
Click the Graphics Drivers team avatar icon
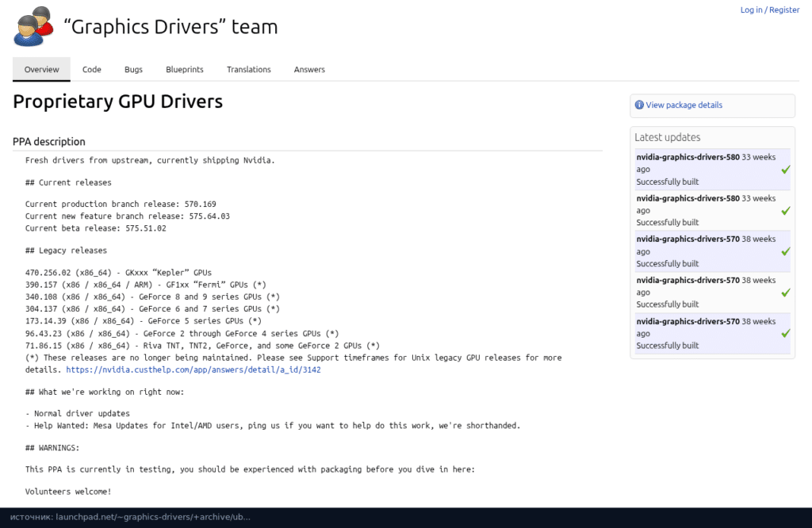point(33,26)
